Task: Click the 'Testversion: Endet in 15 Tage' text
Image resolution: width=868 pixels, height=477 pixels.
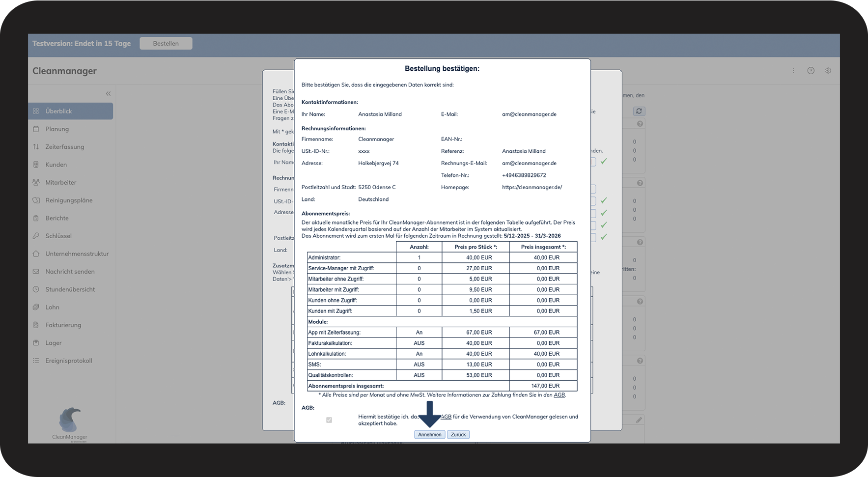Action: 82,43
